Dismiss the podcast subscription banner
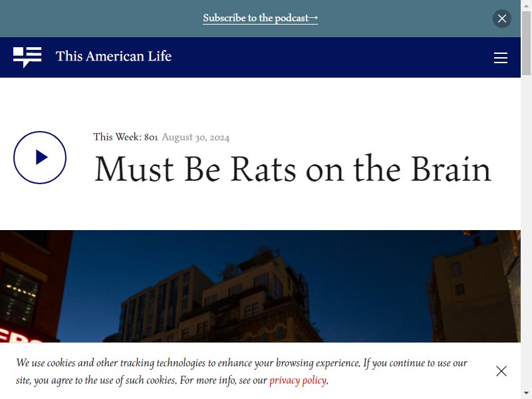 (502, 19)
